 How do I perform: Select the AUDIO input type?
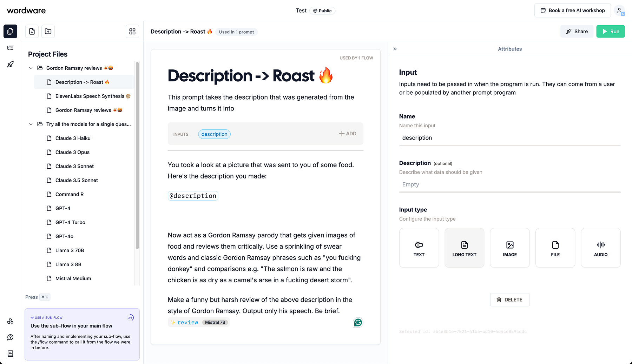[x=600, y=248]
